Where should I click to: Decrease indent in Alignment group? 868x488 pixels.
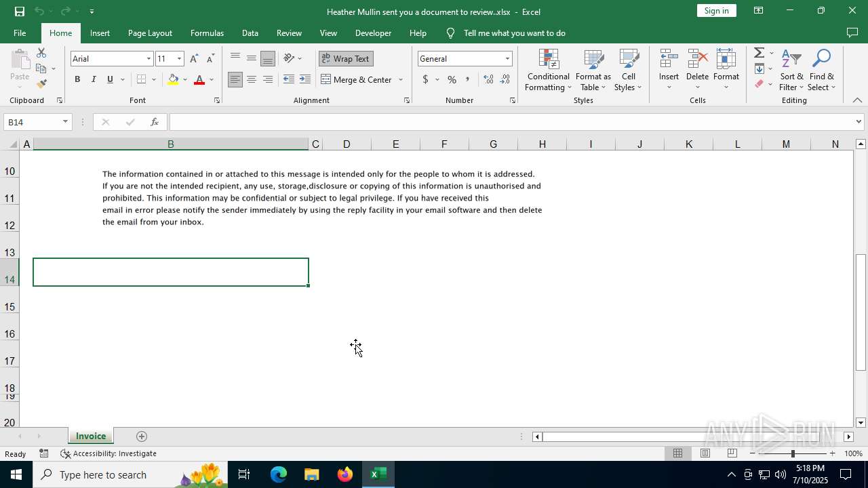pos(289,80)
